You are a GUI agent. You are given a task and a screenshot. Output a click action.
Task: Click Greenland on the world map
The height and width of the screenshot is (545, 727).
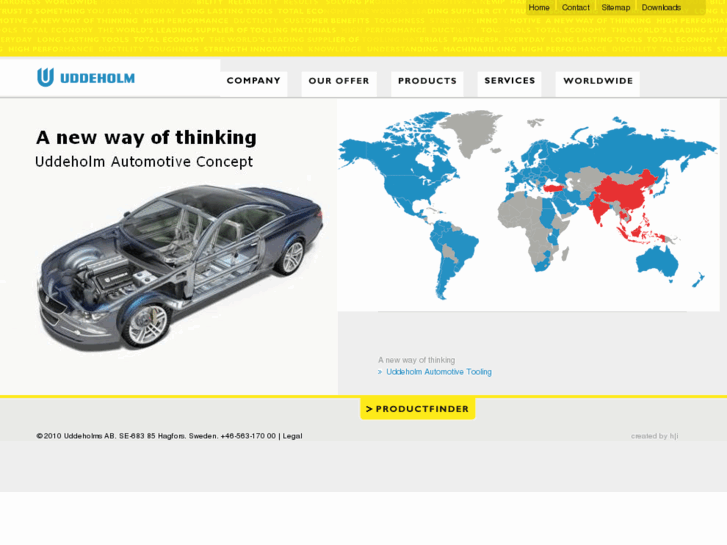[471, 131]
